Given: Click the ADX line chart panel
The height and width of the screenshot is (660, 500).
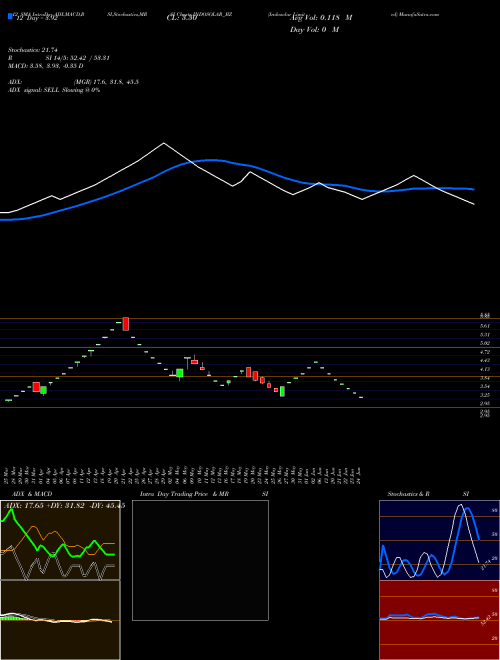Looking at the screenshot, I should 60,540.
